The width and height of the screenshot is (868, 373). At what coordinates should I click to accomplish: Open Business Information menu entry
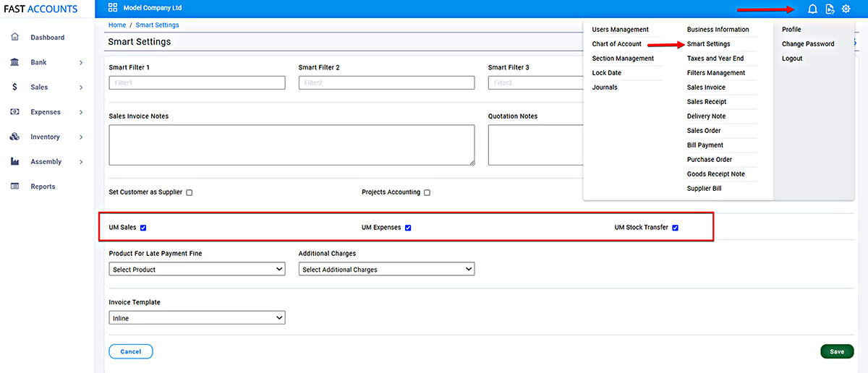[x=718, y=30]
